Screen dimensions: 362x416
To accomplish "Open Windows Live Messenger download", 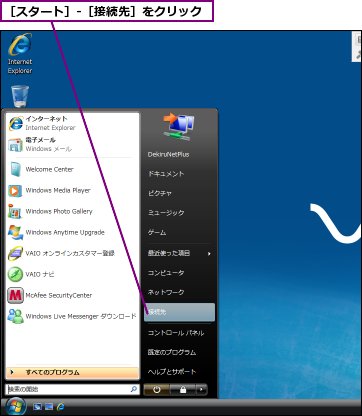I will 72,316.
